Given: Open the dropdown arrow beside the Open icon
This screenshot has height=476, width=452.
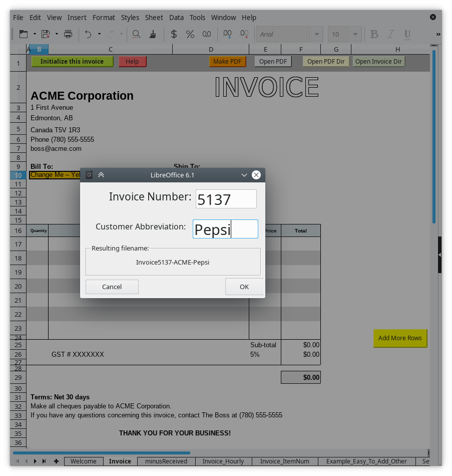Looking at the screenshot, I should [x=35, y=34].
